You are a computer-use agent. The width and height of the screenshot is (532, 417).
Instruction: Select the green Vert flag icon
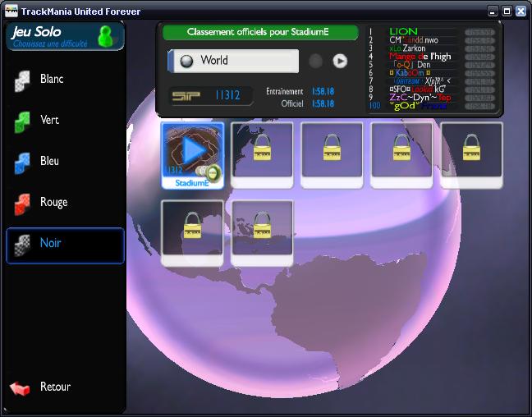pos(22,121)
